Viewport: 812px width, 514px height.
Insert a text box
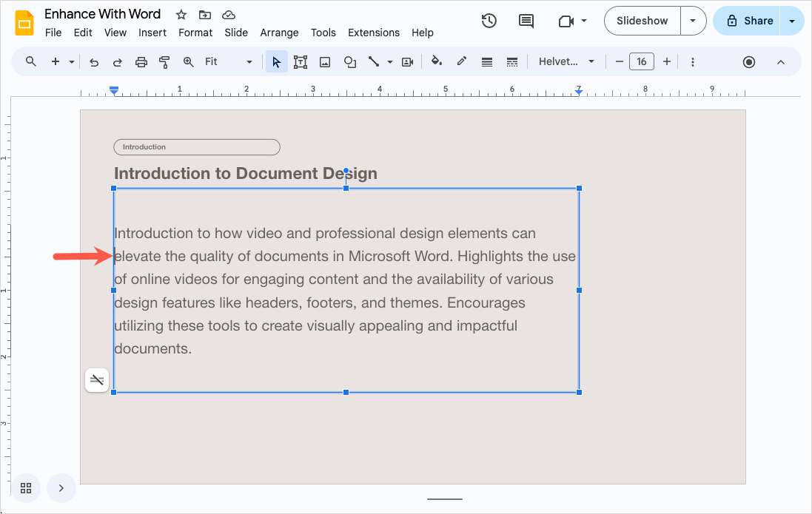(x=301, y=62)
